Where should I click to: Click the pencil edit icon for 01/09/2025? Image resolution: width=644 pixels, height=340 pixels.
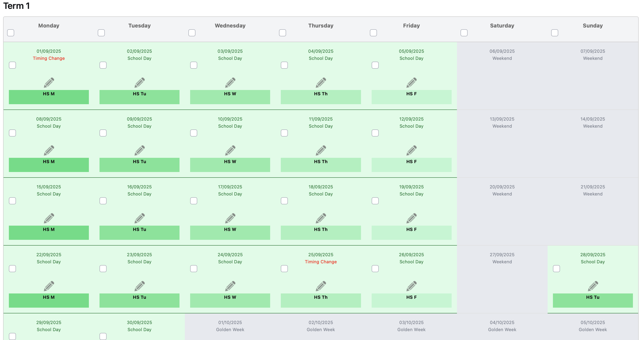[x=49, y=82]
